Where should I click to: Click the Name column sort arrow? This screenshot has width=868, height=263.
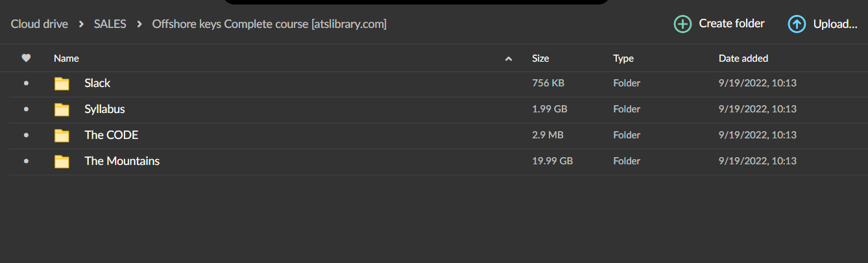pyautogui.click(x=509, y=59)
